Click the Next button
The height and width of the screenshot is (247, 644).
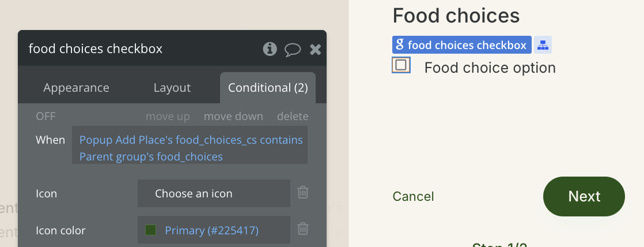(584, 196)
